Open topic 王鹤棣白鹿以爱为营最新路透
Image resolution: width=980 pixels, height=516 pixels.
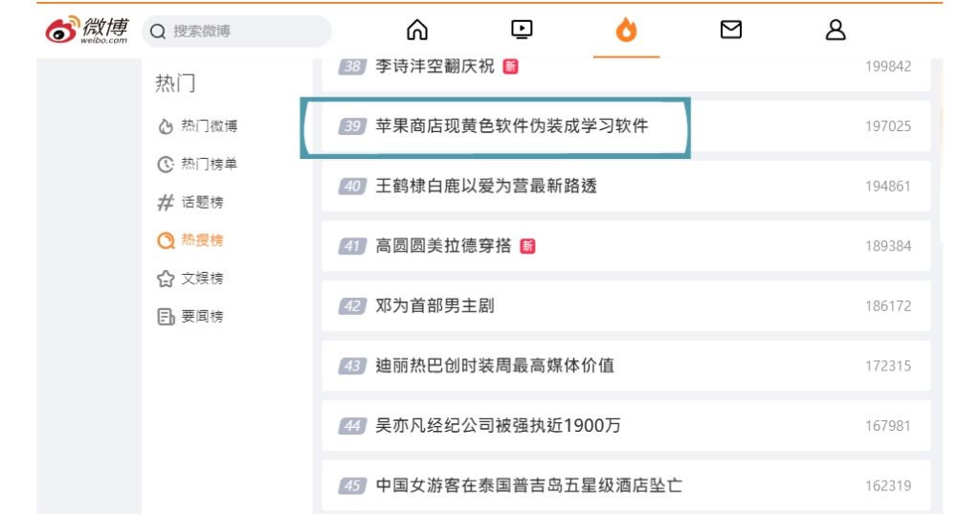coord(486,186)
